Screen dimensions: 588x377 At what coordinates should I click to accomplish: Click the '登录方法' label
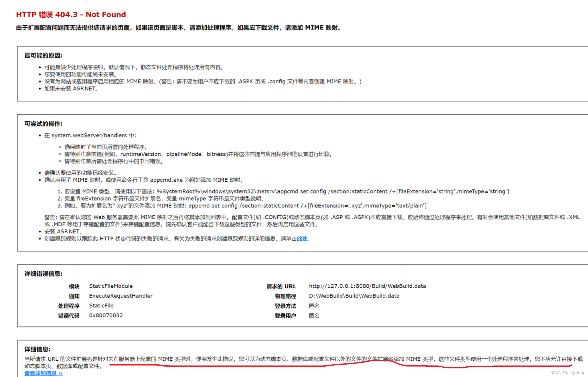pos(285,306)
